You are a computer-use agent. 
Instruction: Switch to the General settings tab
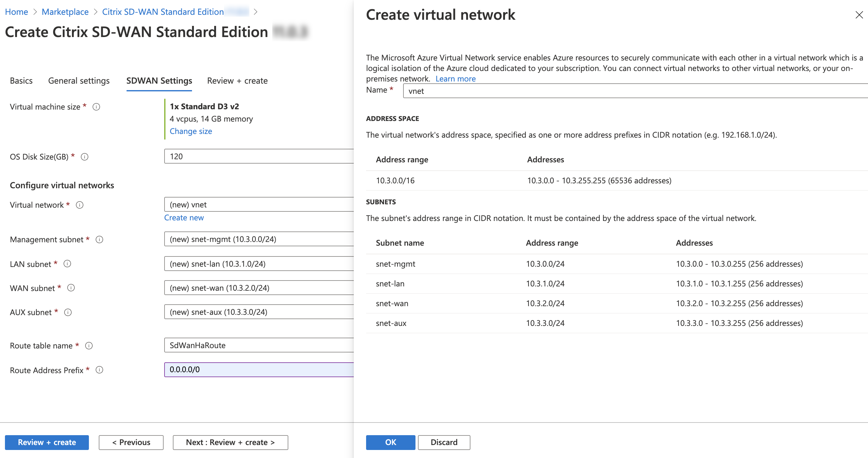[x=79, y=81]
